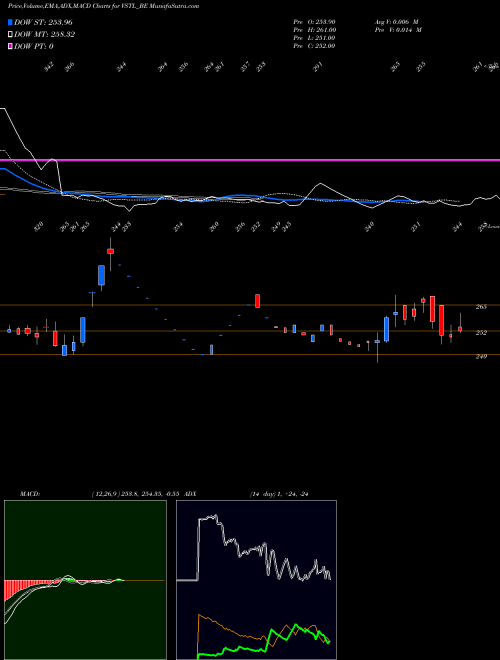Click the 'Pre C: 252.00' value
Viewport: 500px width, 660px height.
click(314, 46)
